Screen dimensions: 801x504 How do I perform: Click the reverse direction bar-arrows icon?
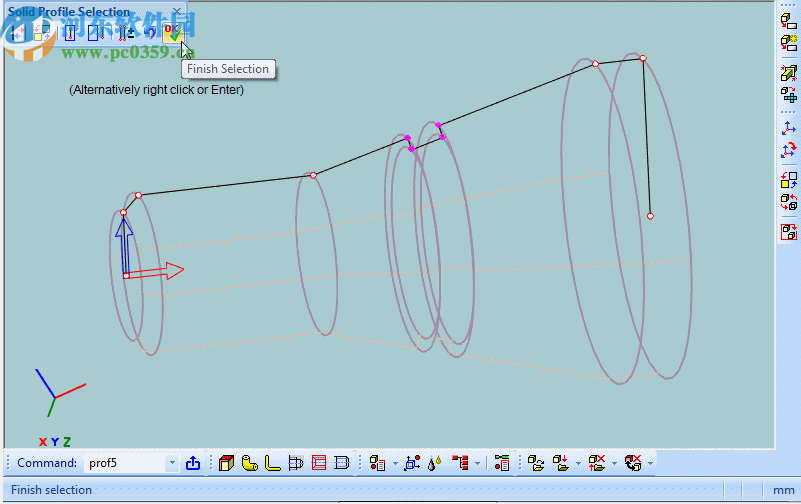pos(17,33)
